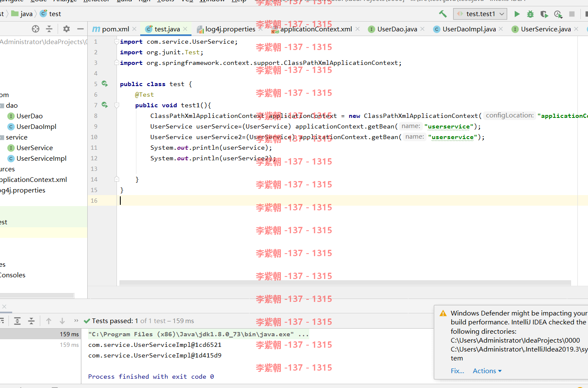This screenshot has width=588, height=388.
Task: Select the selected 159 ms test result row
Action: (40, 334)
